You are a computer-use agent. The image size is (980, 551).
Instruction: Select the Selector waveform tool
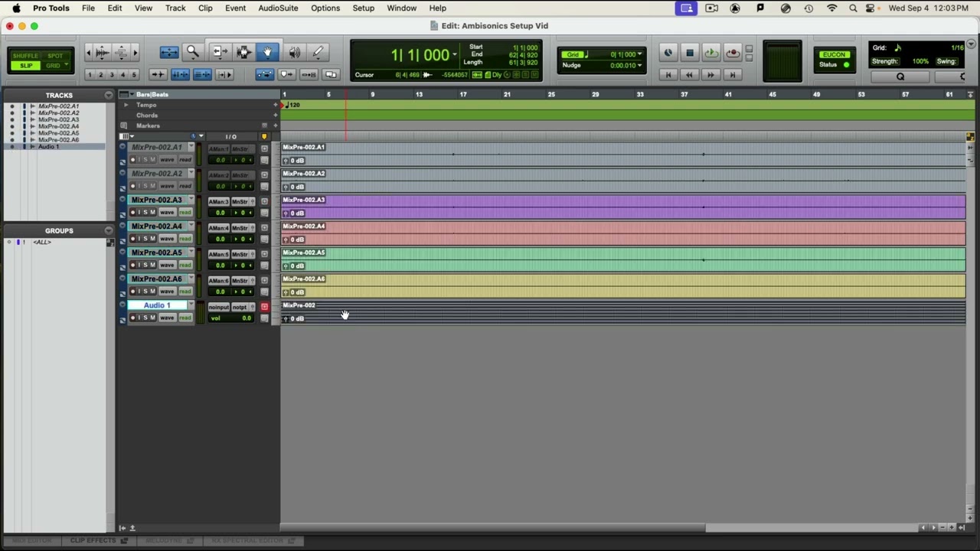(243, 52)
